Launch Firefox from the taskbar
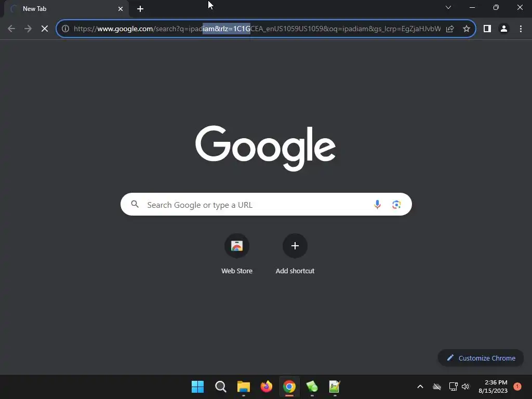The height and width of the screenshot is (399, 532). (267, 387)
